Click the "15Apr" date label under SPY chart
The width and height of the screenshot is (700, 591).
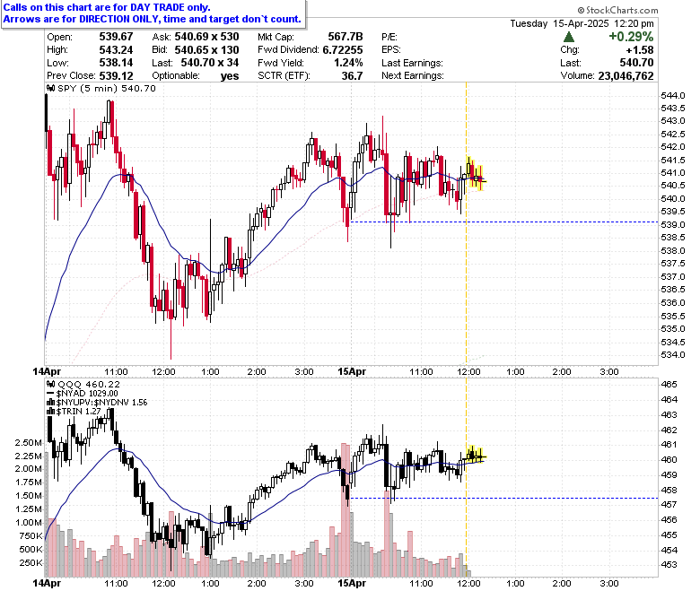pos(352,371)
